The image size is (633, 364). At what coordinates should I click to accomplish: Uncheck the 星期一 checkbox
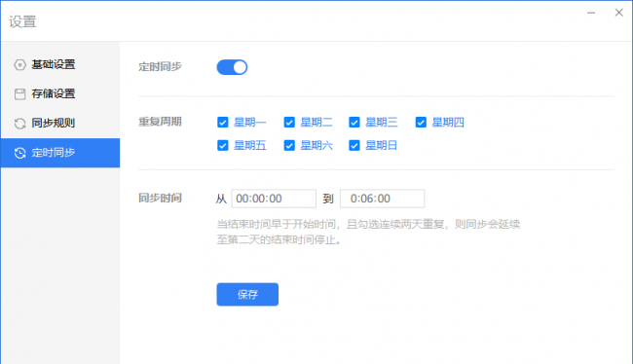click(222, 123)
